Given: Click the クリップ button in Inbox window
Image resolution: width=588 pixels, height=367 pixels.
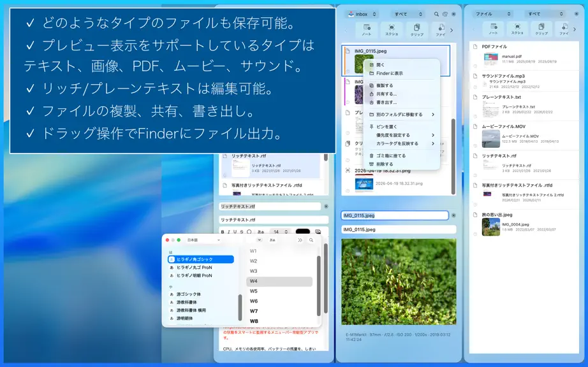Looking at the screenshot, I should click(416, 30).
